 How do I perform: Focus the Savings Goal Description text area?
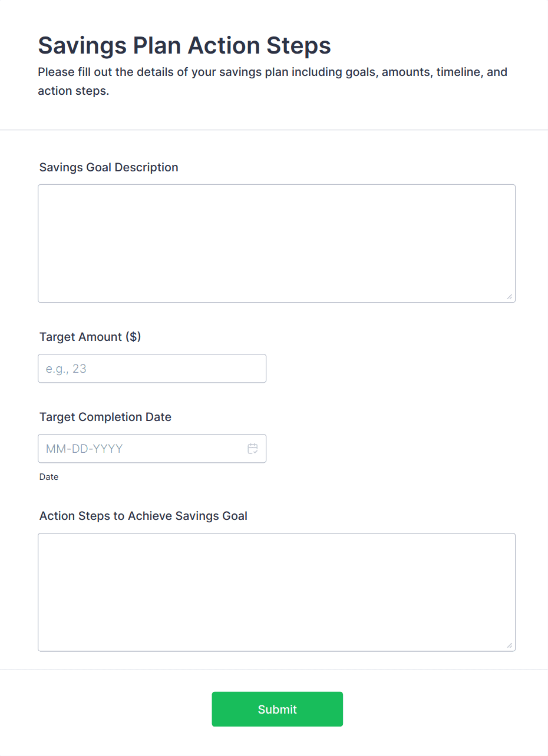(276, 243)
